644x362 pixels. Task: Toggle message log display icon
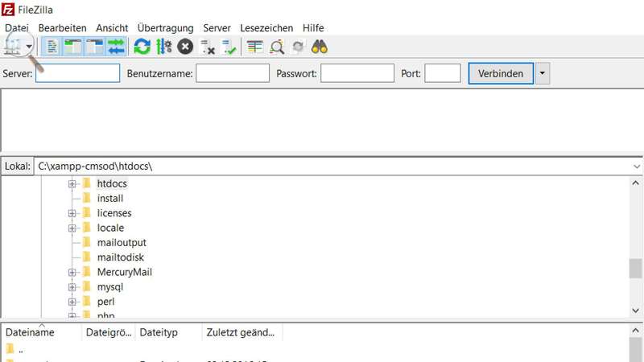[52, 47]
